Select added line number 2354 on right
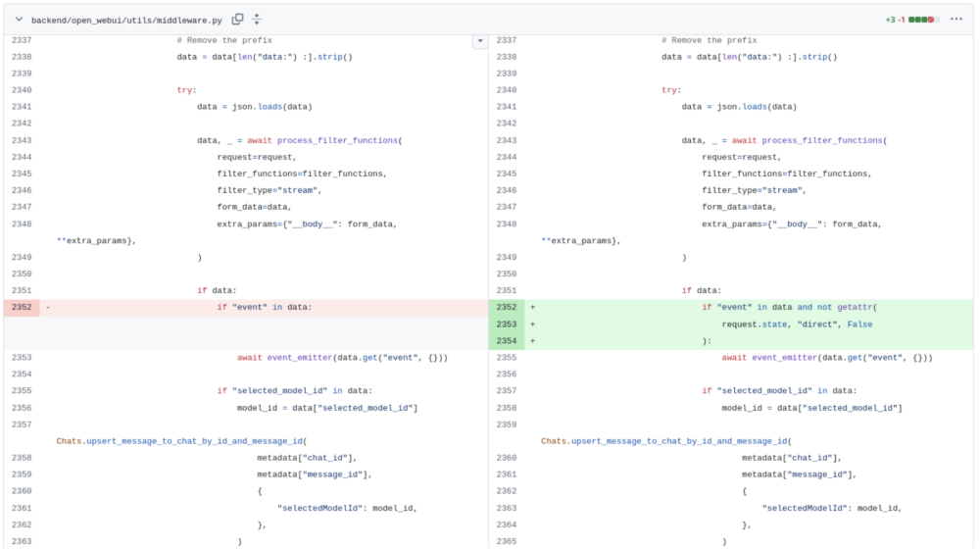The width and height of the screenshot is (980, 549). coord(507,341)
